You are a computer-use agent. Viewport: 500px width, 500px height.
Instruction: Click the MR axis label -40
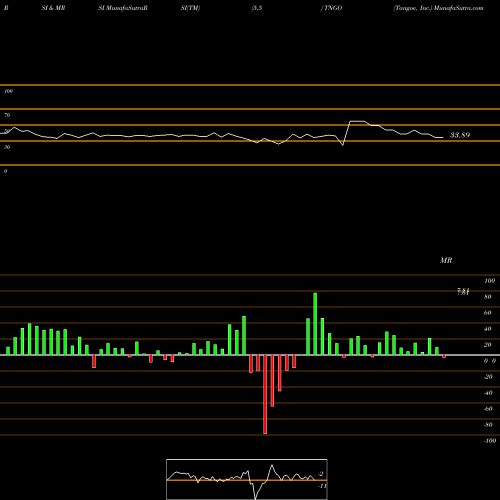tap(488, 393)
